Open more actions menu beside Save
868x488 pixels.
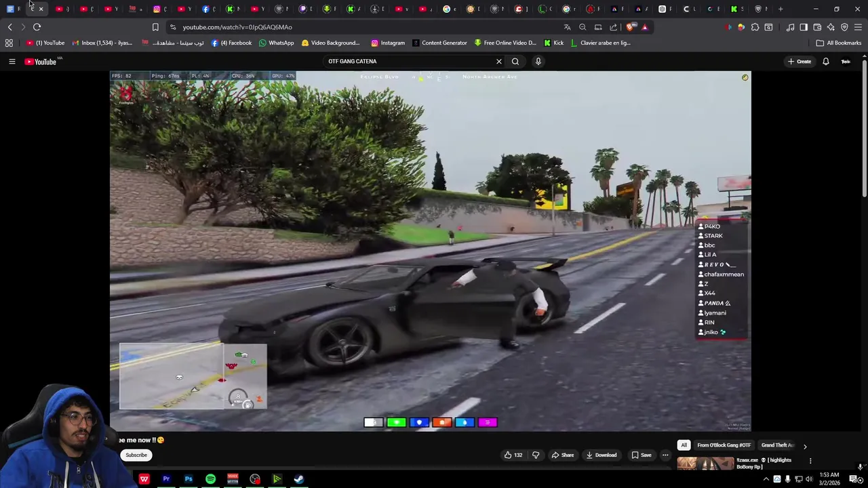point(665,455)
